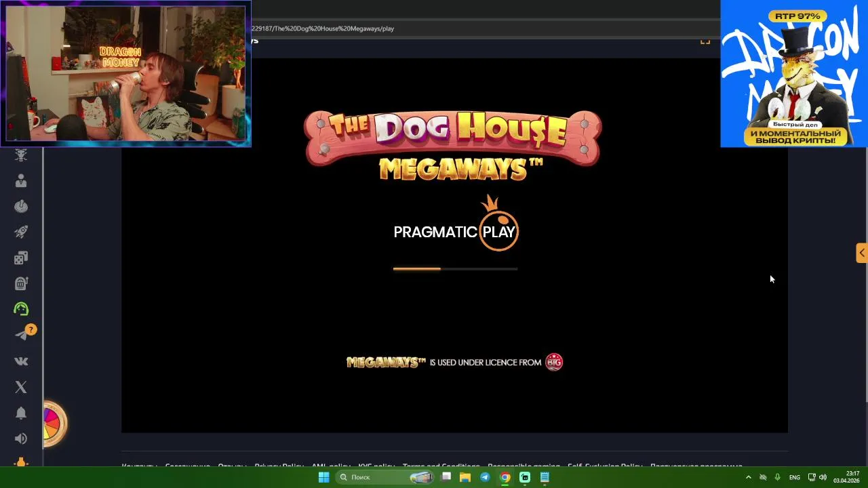This screenshot has height=488, width=868.
Task: Click The Dog House Megaways logo
Action: (x=452, y=145)
